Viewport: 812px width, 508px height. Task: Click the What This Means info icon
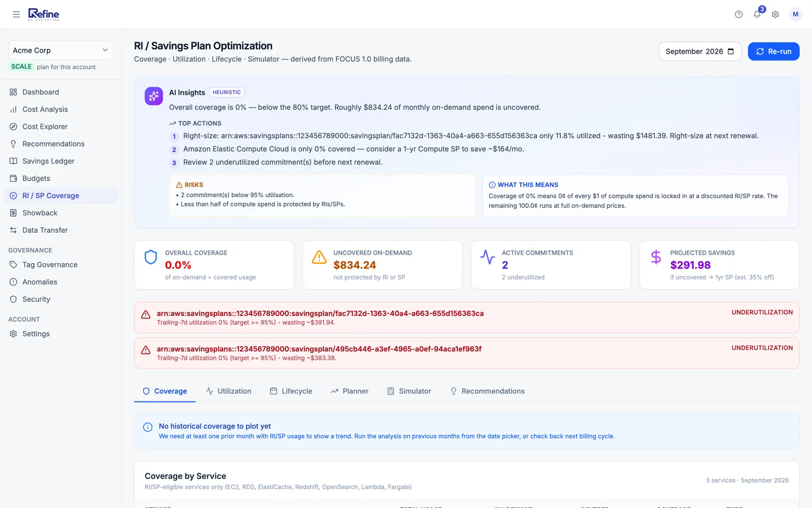pos(492,185)
